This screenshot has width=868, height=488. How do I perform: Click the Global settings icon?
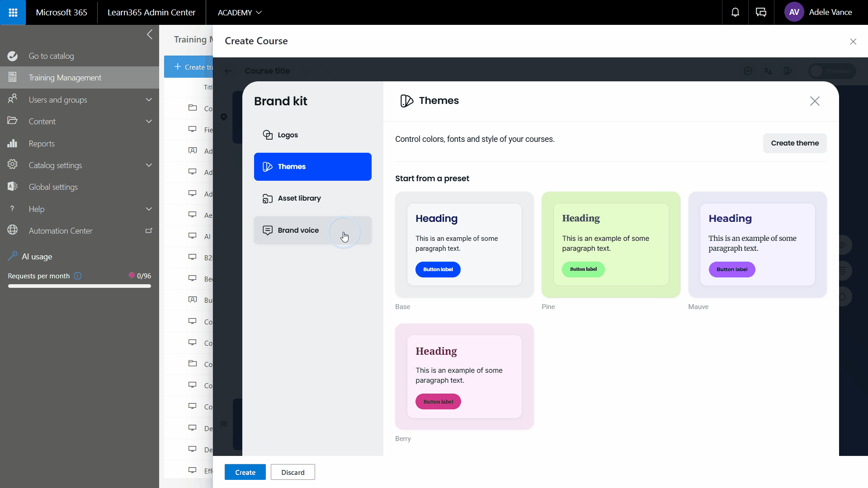tap(13, 187)
